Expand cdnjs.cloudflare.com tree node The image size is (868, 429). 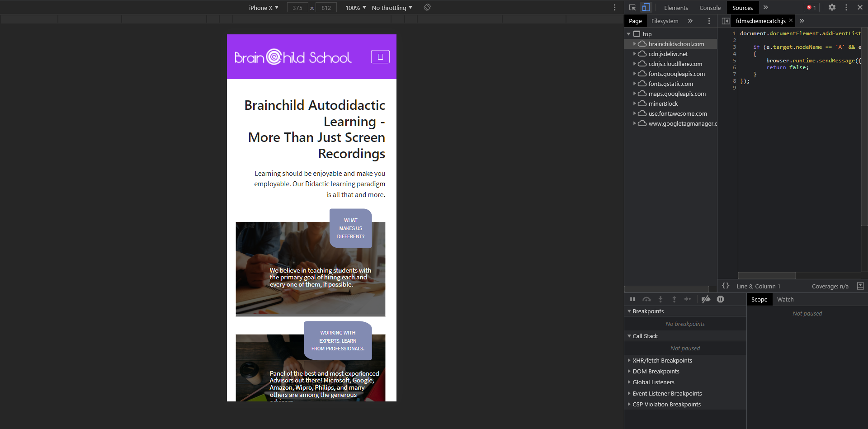634,64
